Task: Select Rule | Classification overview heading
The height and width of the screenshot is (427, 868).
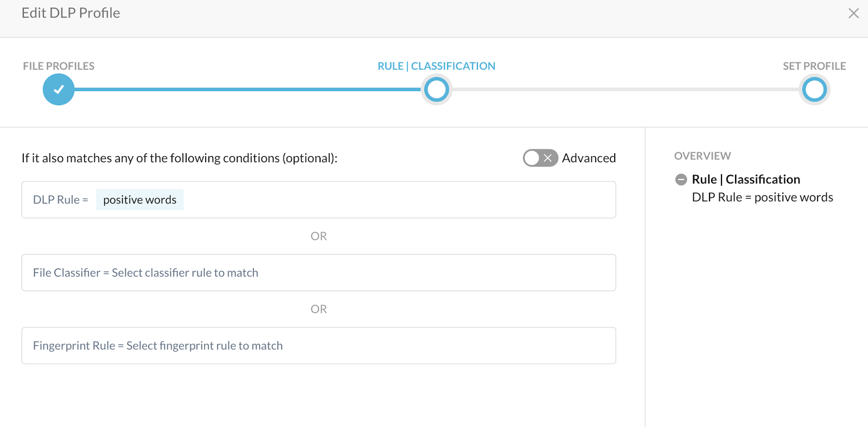Action: click(746, 180)
